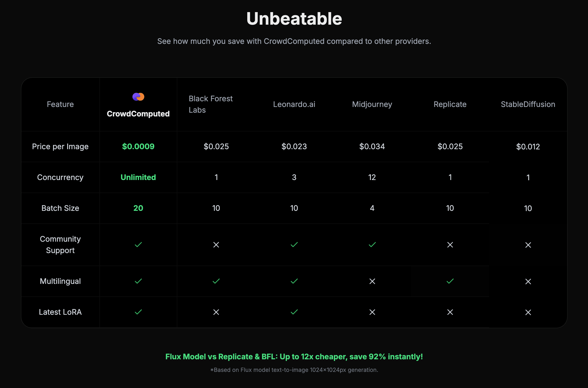Click the CrowdComputed logo icon
588x388 pixels.
[x=138, y=97]
